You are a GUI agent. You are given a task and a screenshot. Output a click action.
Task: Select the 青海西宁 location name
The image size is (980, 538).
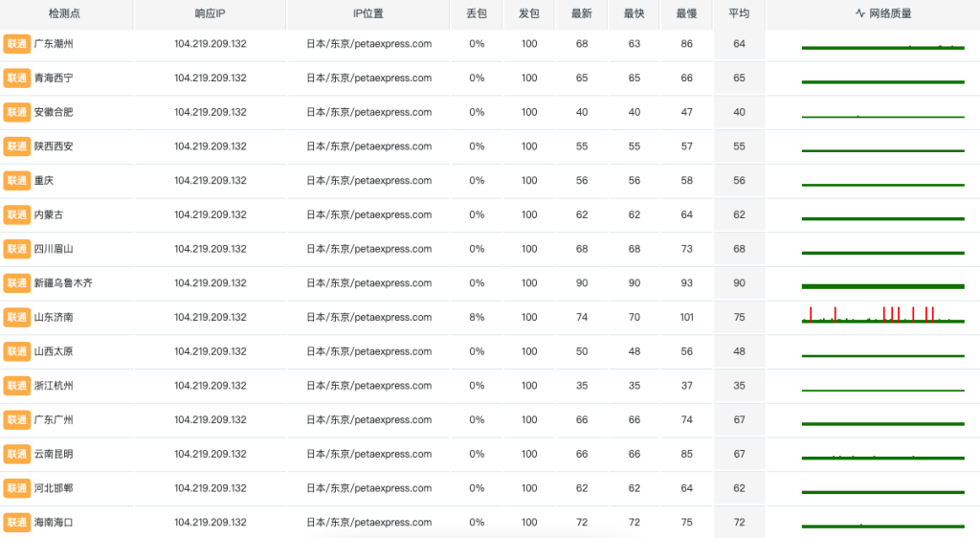click(x=54, y=78)
